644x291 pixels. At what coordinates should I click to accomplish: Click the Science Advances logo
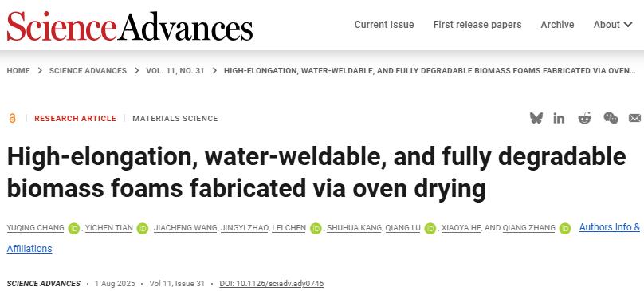coord(129,26)
